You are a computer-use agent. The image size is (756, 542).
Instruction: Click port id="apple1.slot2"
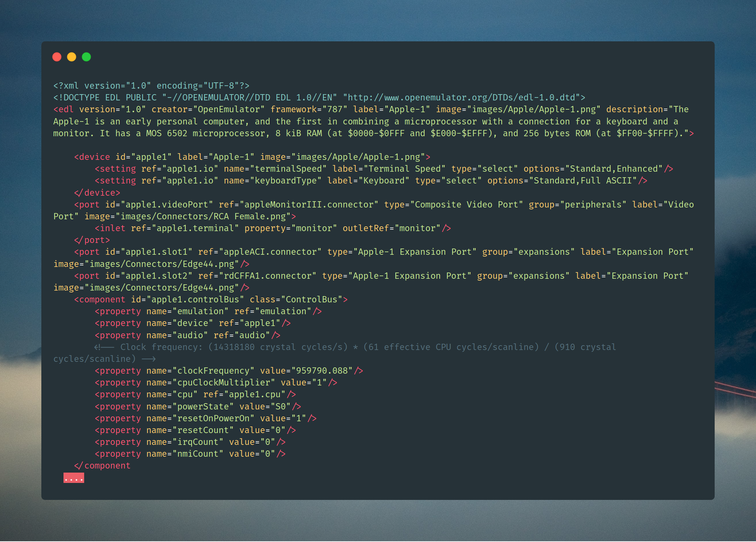point(133,276)
